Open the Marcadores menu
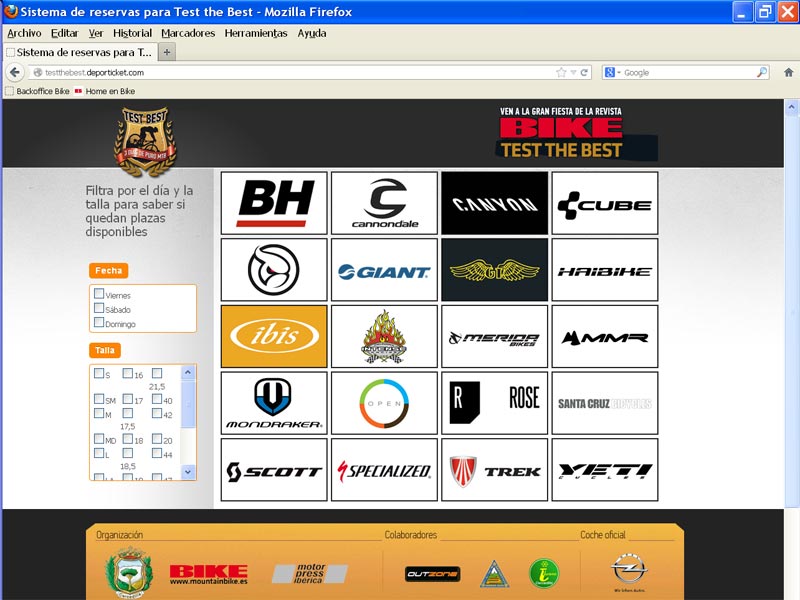Screen dimensions: 800x600 [188, 33]
